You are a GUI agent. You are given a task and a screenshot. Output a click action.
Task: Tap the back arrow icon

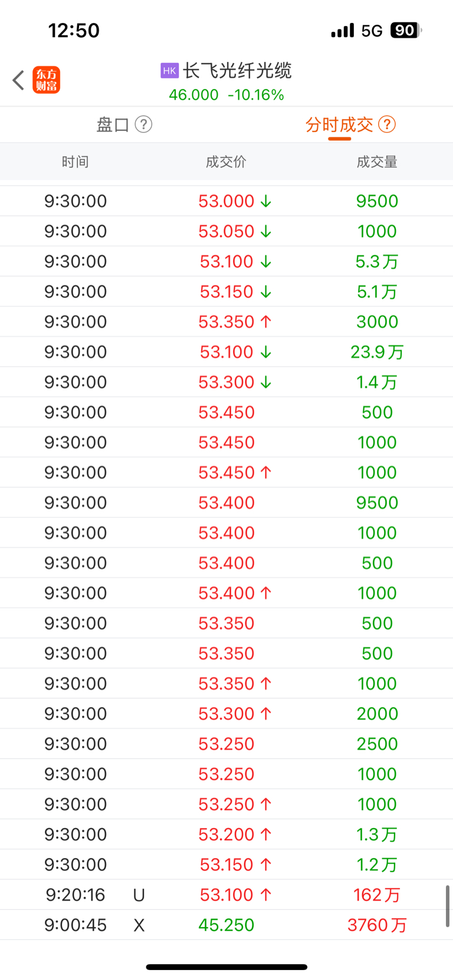(x=18, y=80)
